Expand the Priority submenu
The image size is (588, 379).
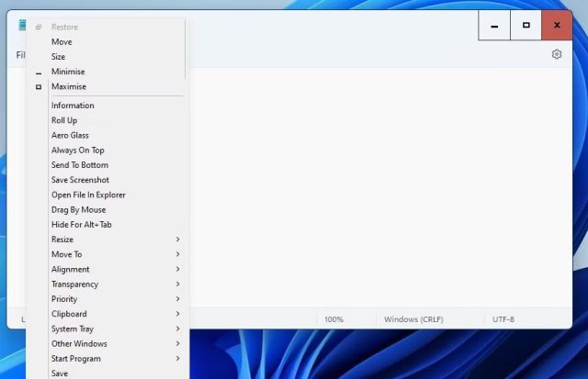tap(117, 299)
